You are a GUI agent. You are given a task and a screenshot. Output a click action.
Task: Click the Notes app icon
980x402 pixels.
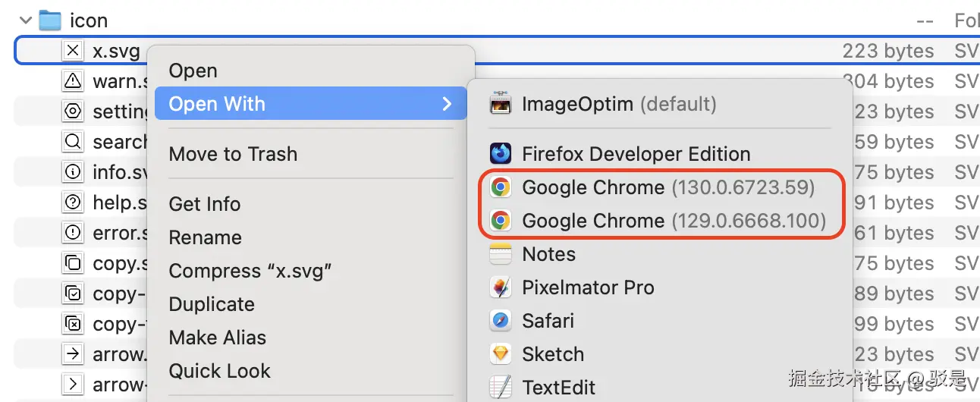[x=501, y=254]
